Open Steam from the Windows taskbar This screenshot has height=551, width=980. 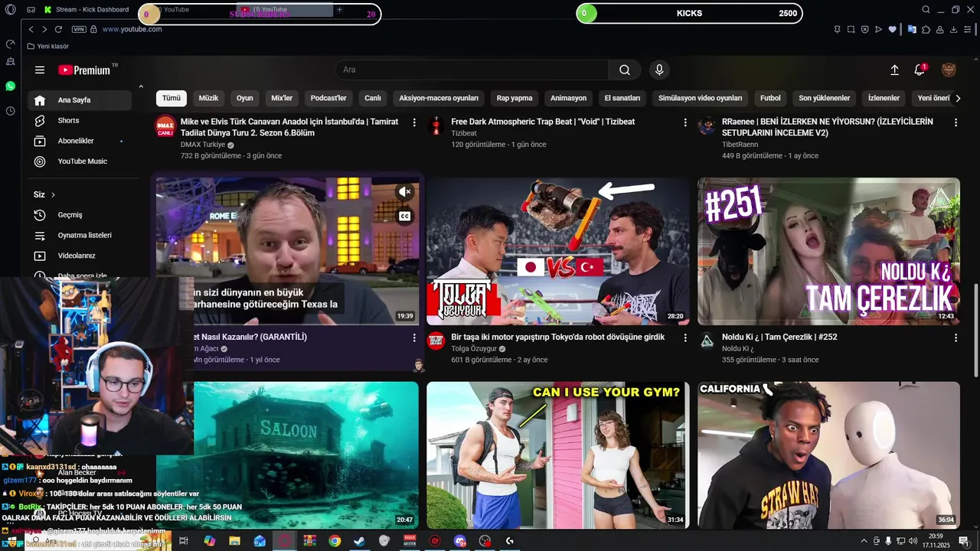pos(359,541)
